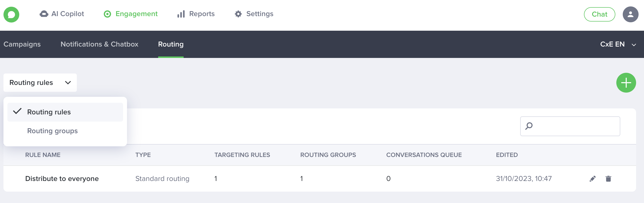Click the green chat bubble logo
644x203 pixels.
11,15
